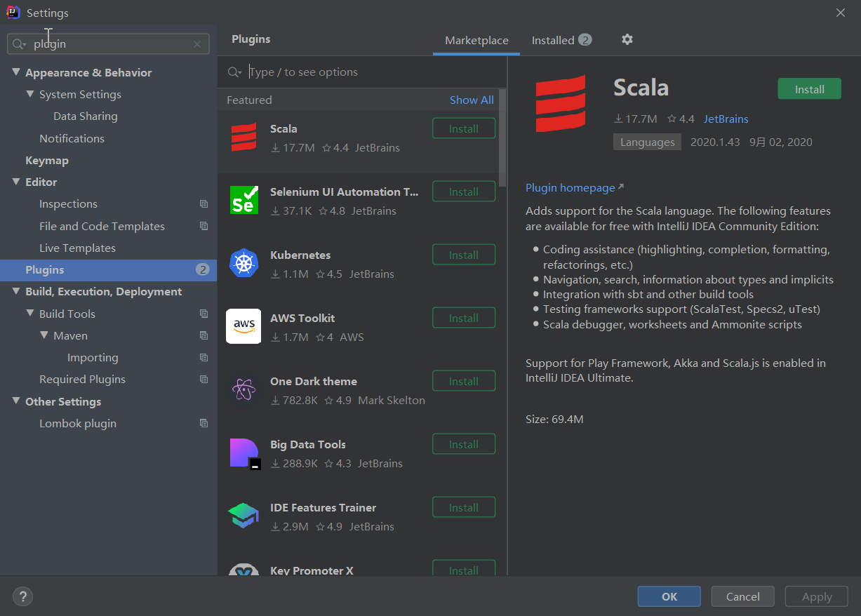The image size is (861, 616).
Task: Install IDE Features Trainer plugin
Action: [x=464, y=507]
